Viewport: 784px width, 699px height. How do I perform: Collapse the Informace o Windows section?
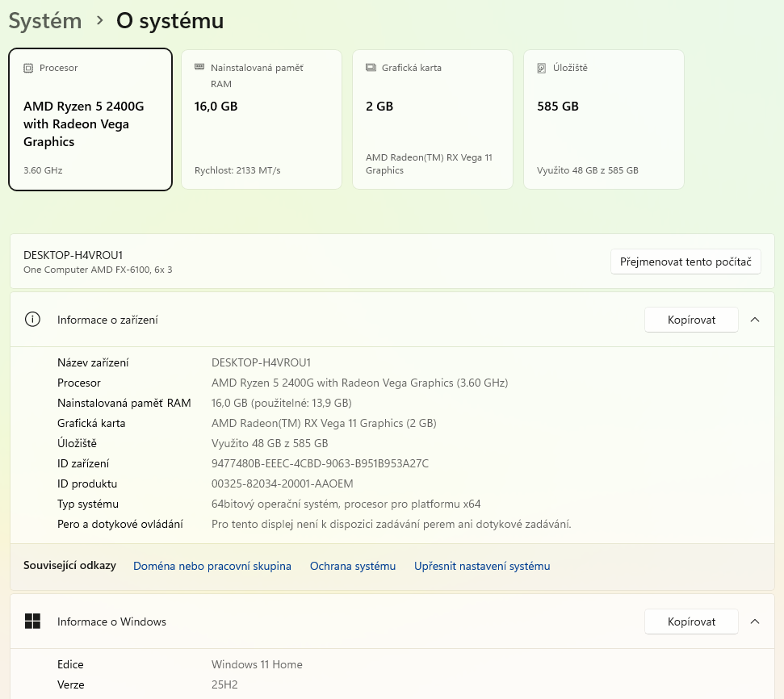[x=755, y=622]
